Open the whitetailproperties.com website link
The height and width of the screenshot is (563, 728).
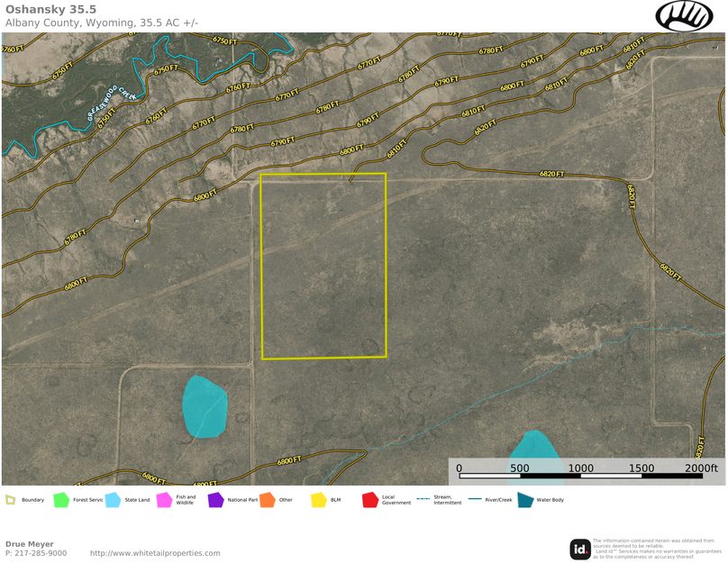155,553
